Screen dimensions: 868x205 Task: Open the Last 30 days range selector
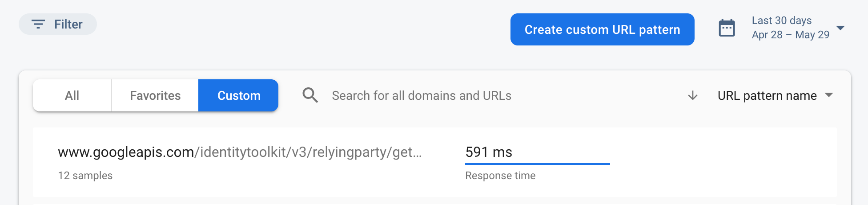pyautogui.click(x=781, y=20)
